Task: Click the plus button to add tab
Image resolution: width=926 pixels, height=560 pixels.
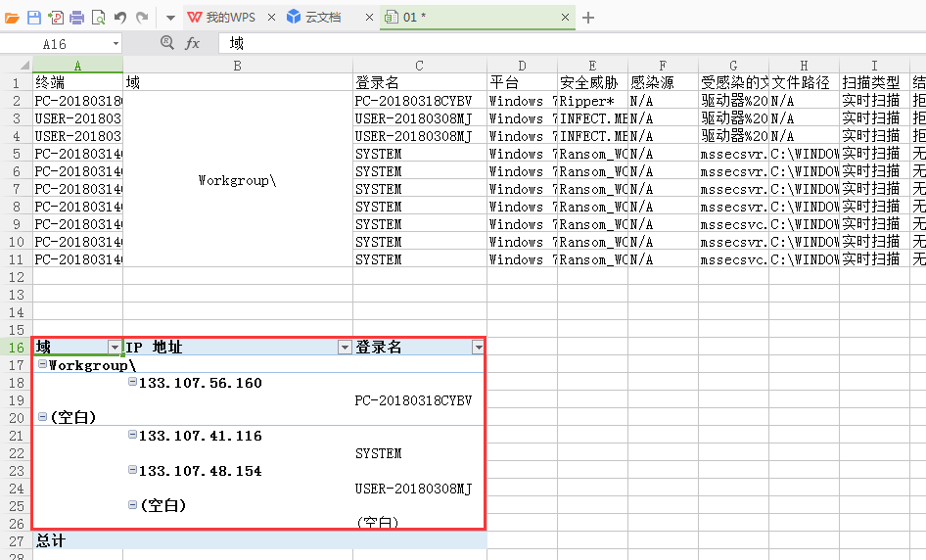Action: pyautogui.click(x=588, y=18)
